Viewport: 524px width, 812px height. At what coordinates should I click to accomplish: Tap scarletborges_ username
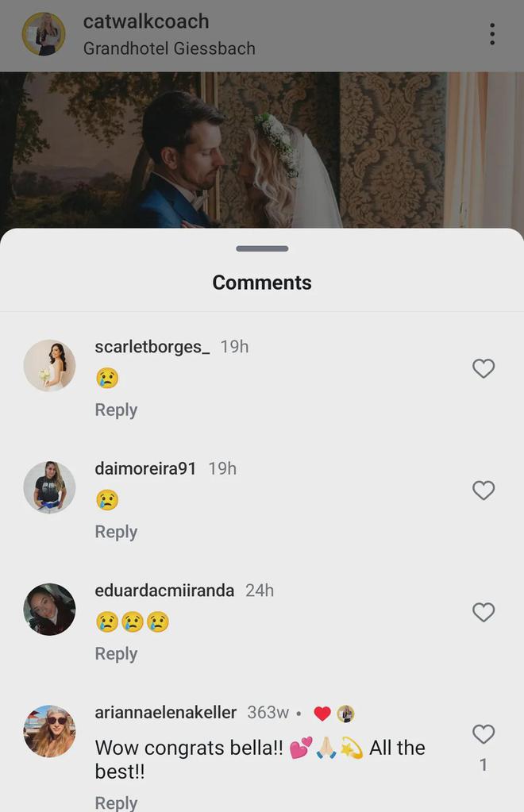152,347
